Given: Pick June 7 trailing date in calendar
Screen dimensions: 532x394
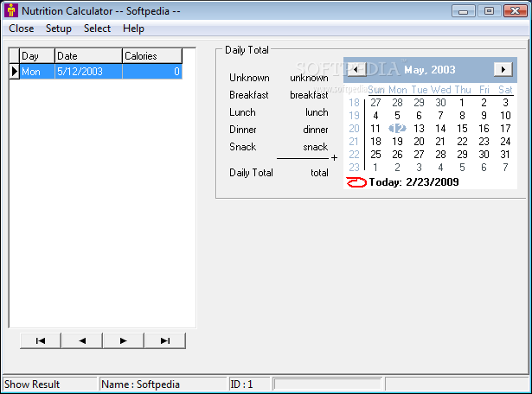Looking at the screenshot, I should click(505, 168).
